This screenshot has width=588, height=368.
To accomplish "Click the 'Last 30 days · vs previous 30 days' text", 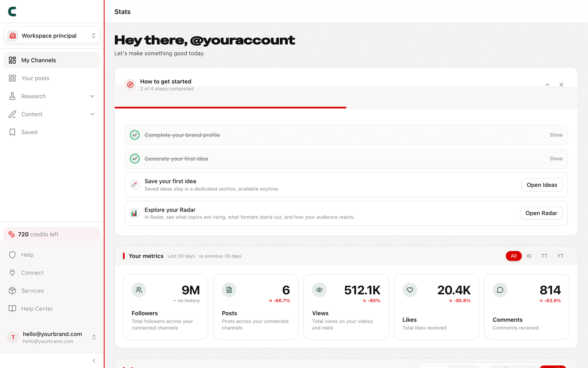I will tap(204, 256).
